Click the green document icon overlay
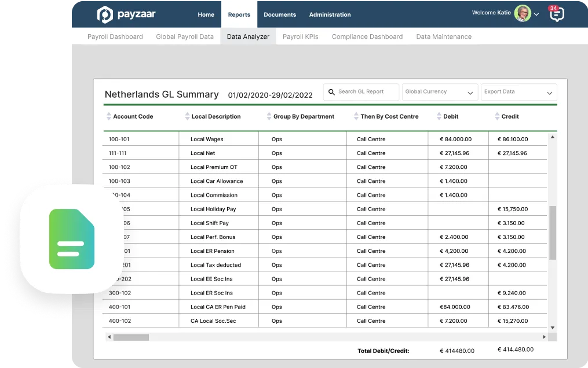The height and width of the screenshot is (368, 588). click(72, 239)
